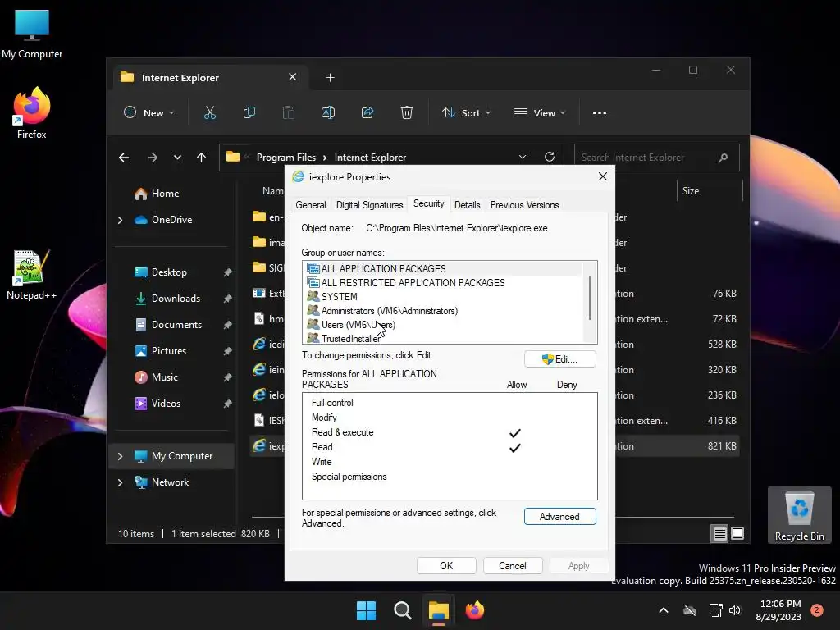
Task: Open the Notepad++ desktop shortcut
Action: (31, 274)
